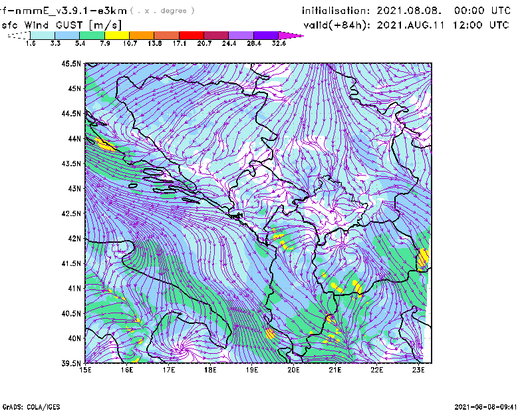Click the 'sfc Wind GUST [m/s]' title
532x411 pixels.
click(61, 25)
